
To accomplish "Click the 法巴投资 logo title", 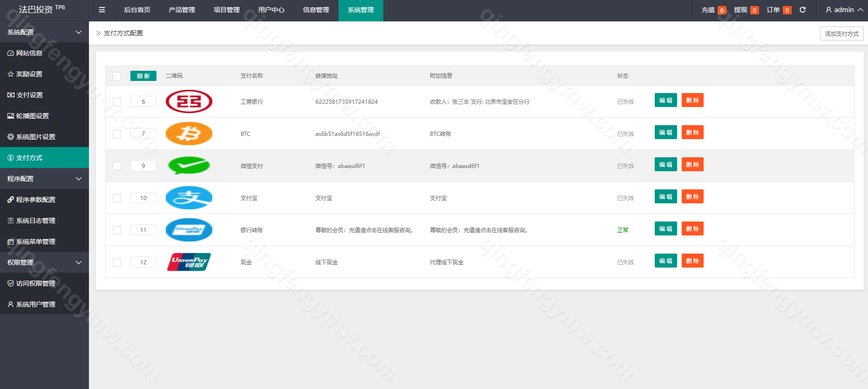I will tap(41, 9).
